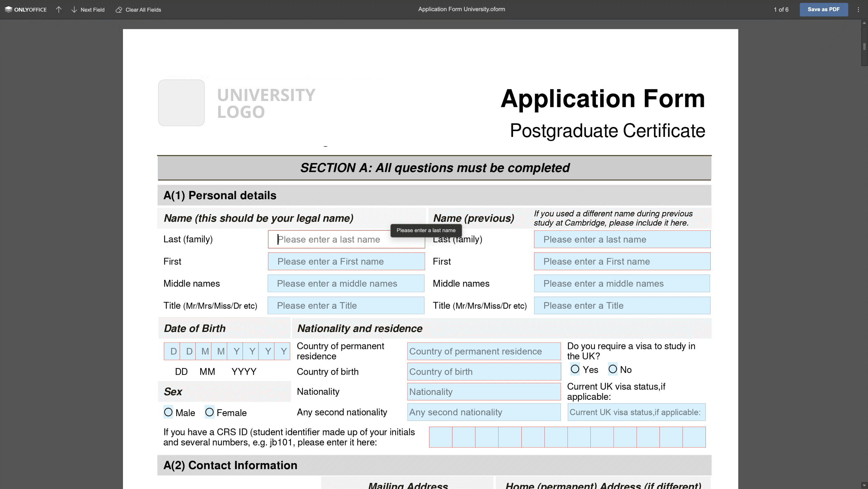Click the Next Field down arrow
The image size is (868, 489).
(74, 9)
